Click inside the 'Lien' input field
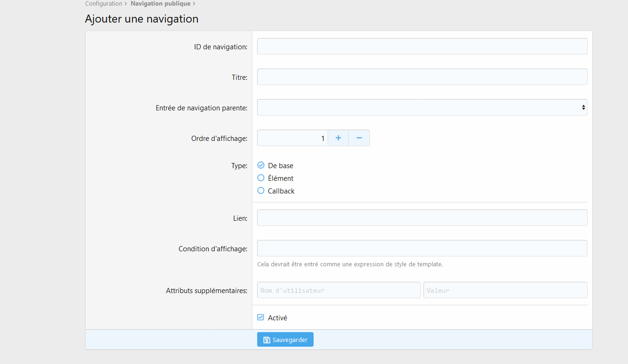The width and height of the screenshot is (628, 364). (x=422, y=218)
